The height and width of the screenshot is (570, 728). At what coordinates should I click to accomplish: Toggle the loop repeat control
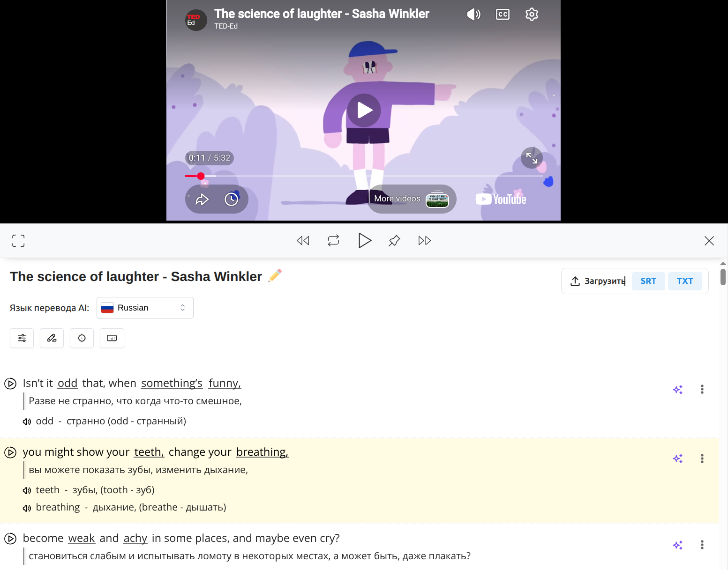point(333,241)
